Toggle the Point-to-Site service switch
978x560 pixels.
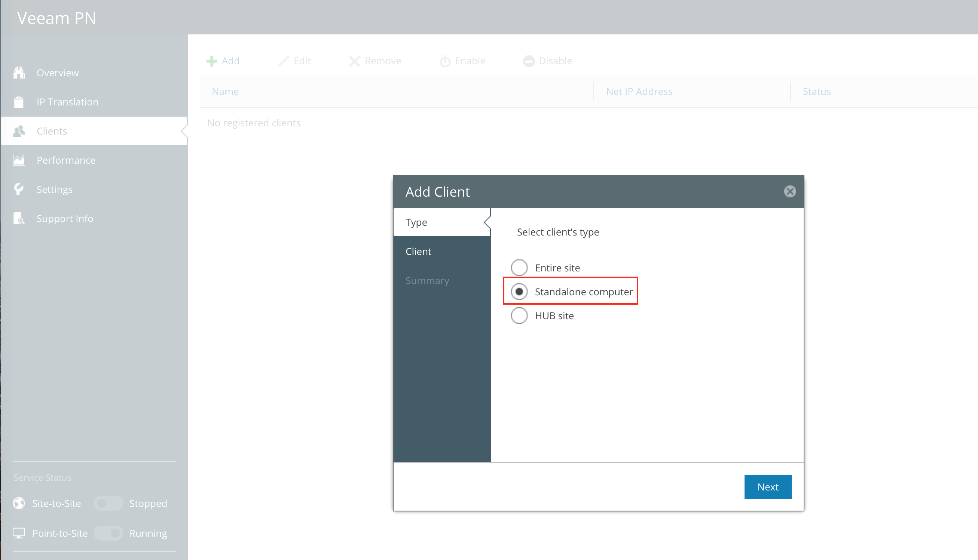pyautogui.click(x=109, y=533)
